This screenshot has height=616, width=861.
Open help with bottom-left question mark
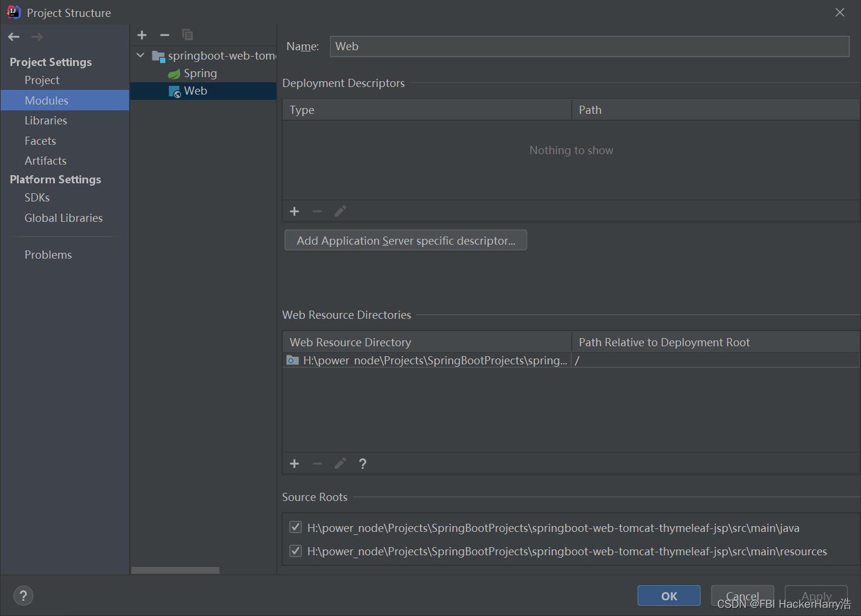coord(23,596)
